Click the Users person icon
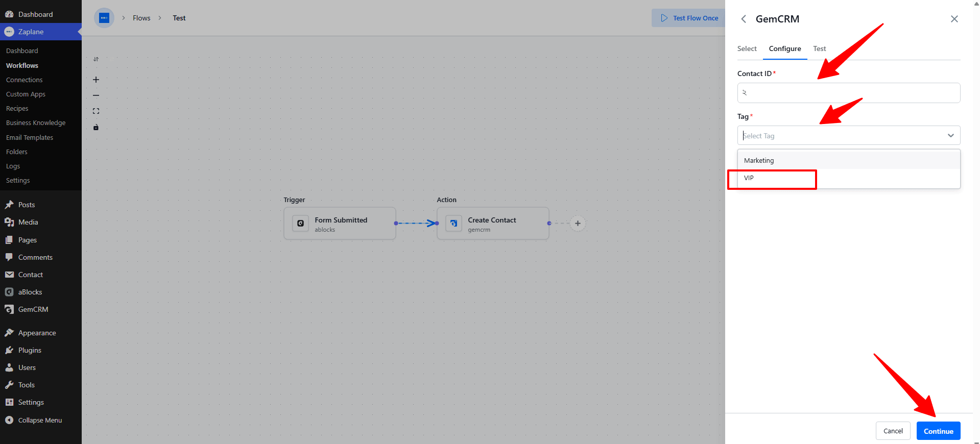Image resolution: width=980 pixels, height=444 pixels. click(9, 367)
